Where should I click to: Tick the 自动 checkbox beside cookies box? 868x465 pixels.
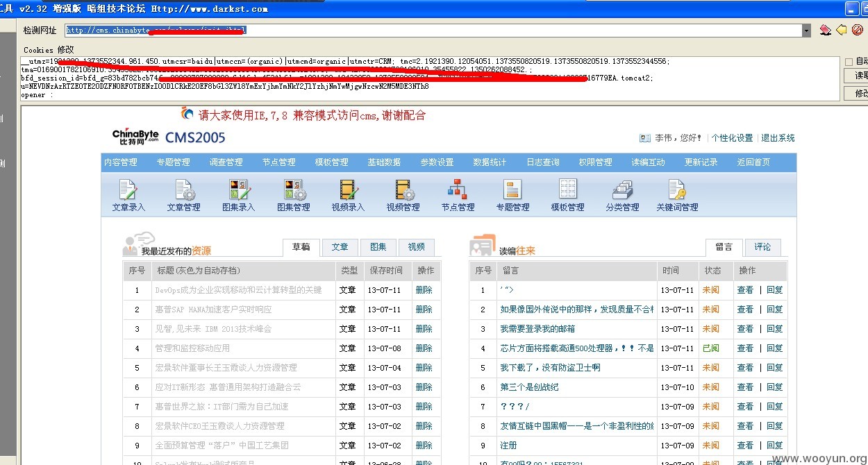[x=849, y=62]
